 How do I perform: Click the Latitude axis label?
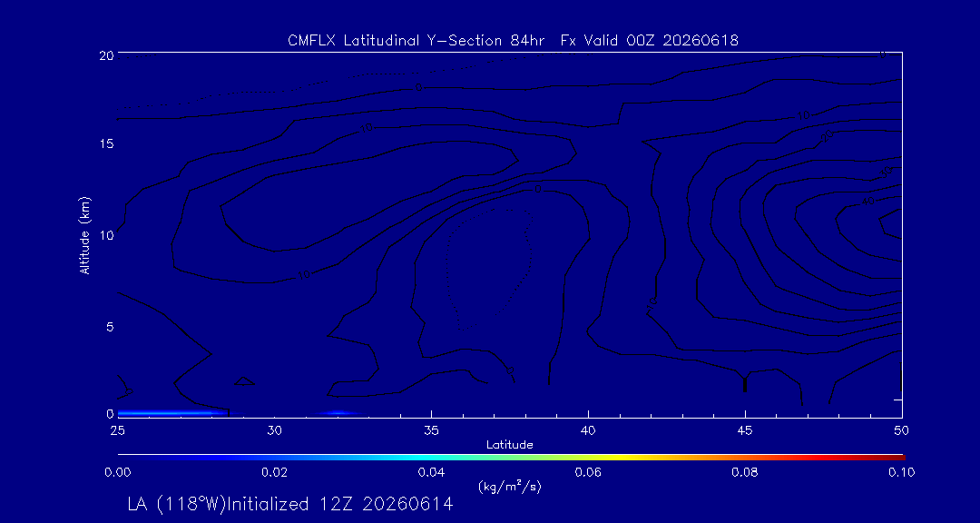510,446
